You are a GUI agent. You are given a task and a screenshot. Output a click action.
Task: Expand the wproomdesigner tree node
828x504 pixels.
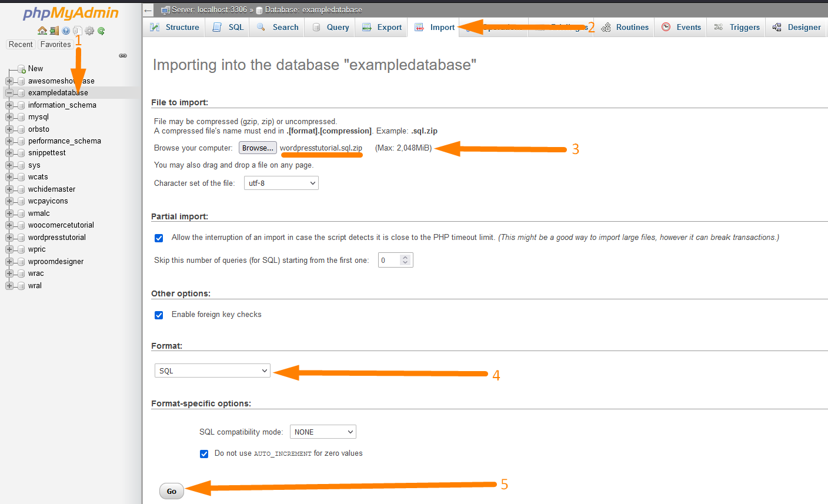9,262
